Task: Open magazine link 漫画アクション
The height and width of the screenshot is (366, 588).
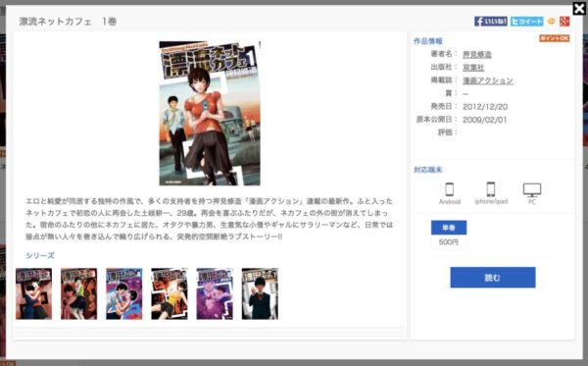Action: (487, 80)
